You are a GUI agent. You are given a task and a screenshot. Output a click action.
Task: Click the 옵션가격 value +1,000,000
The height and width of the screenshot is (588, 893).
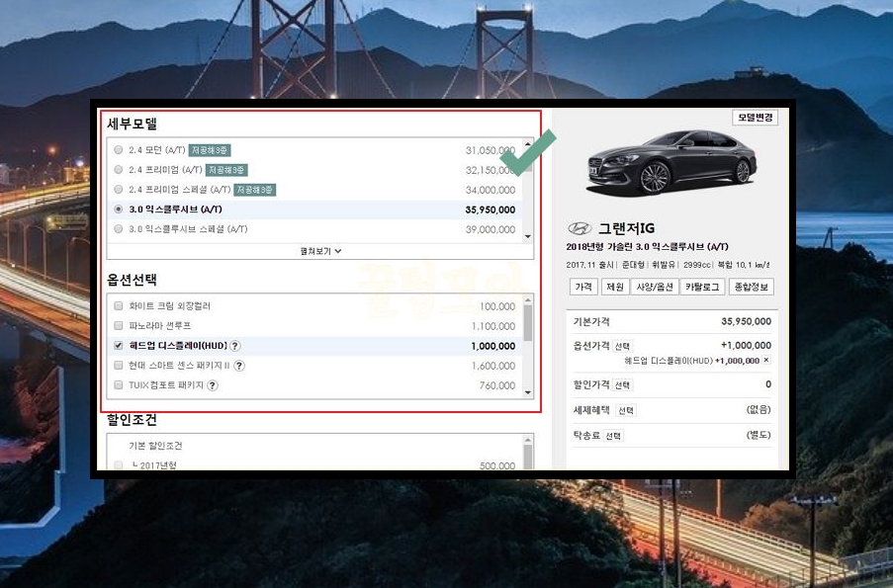pyautogui.click(x=746, y=345)
